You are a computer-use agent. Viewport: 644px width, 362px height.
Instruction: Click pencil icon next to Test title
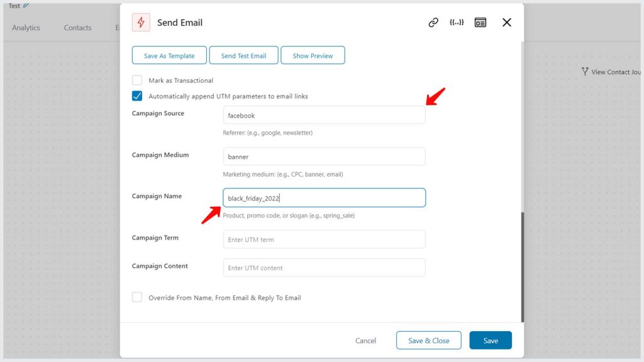[x=26, y=5]
